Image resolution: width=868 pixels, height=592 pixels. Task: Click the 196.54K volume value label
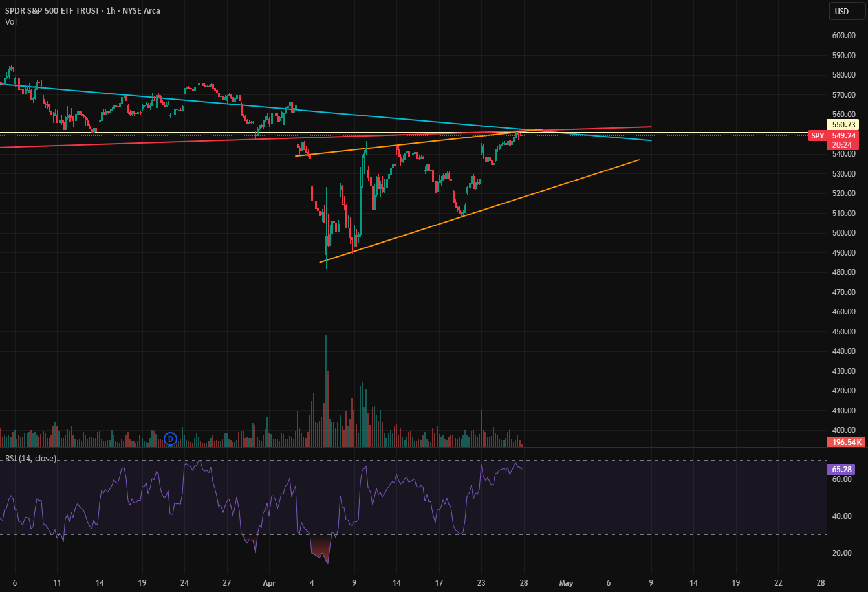pyautogui.click(x=846, y=443)
